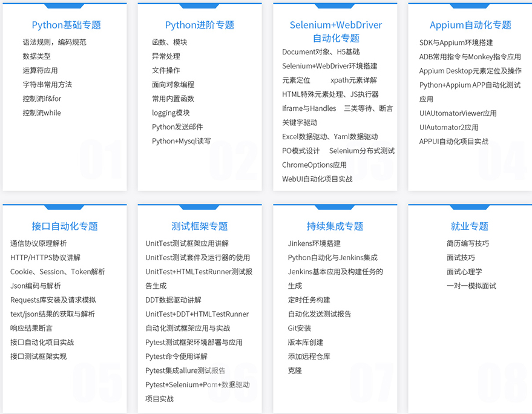Open the 持续集成专题 card heading
Screen dimensions: 532x414
point(335,226)
